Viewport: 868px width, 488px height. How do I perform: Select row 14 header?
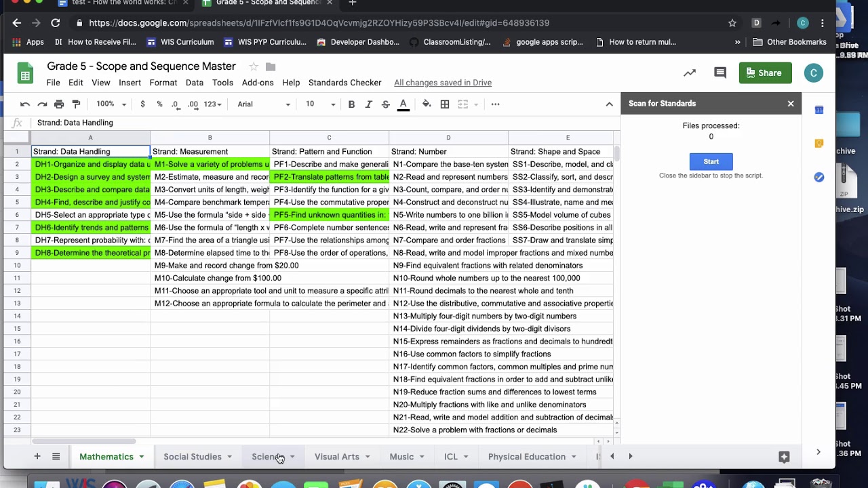17,316
